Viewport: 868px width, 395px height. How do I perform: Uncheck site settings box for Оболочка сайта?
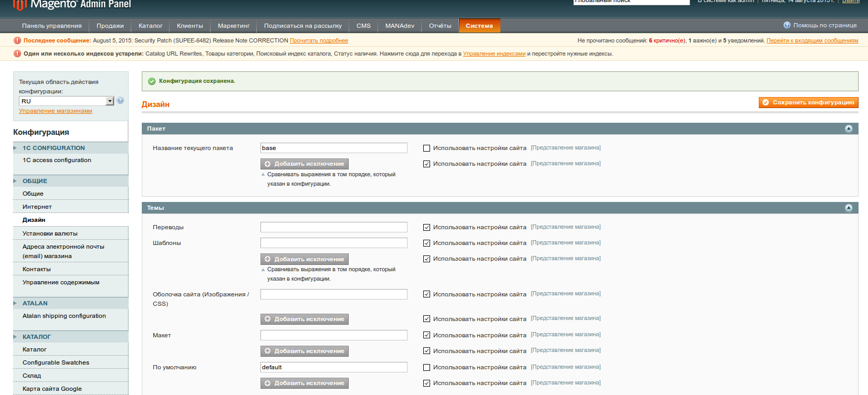point(427,294)
